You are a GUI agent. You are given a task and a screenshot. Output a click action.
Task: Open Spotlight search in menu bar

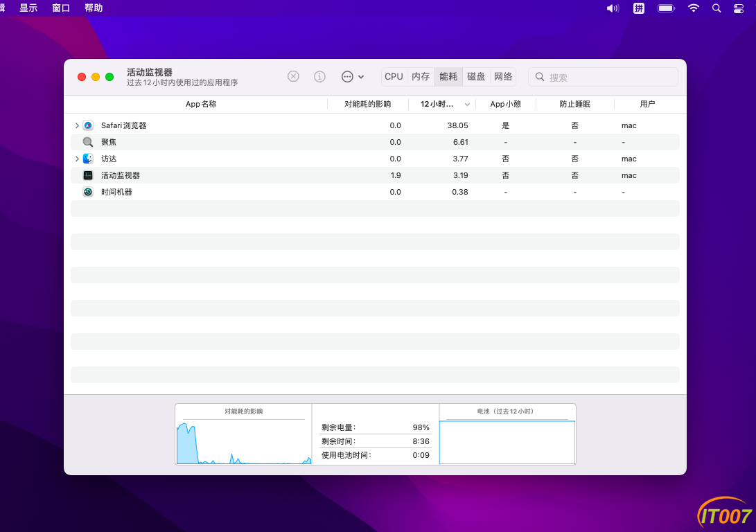[x=717, y=8]
